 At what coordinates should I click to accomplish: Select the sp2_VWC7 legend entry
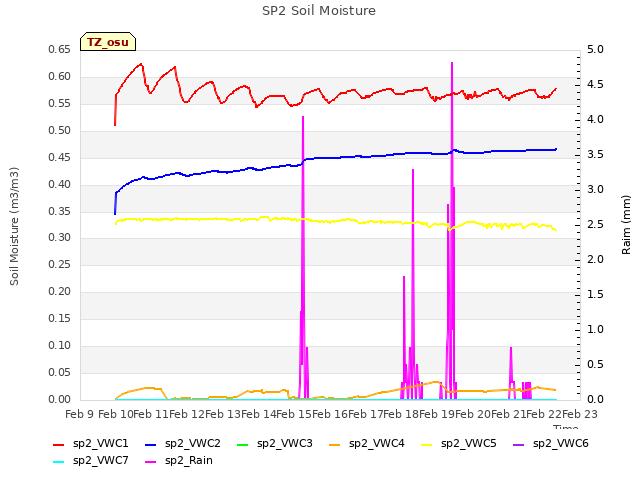tap(91, 461)
